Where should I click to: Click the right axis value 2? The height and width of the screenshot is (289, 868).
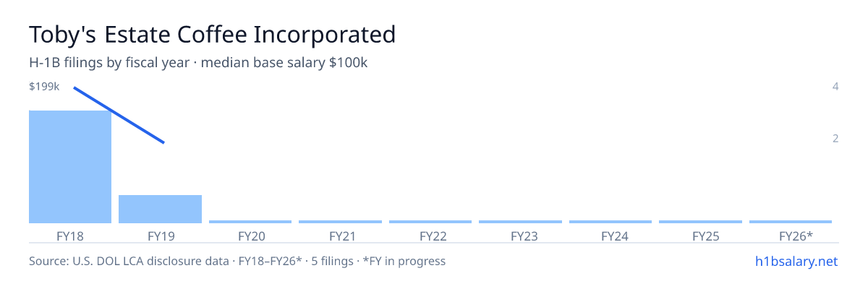[x=835, y=138]
